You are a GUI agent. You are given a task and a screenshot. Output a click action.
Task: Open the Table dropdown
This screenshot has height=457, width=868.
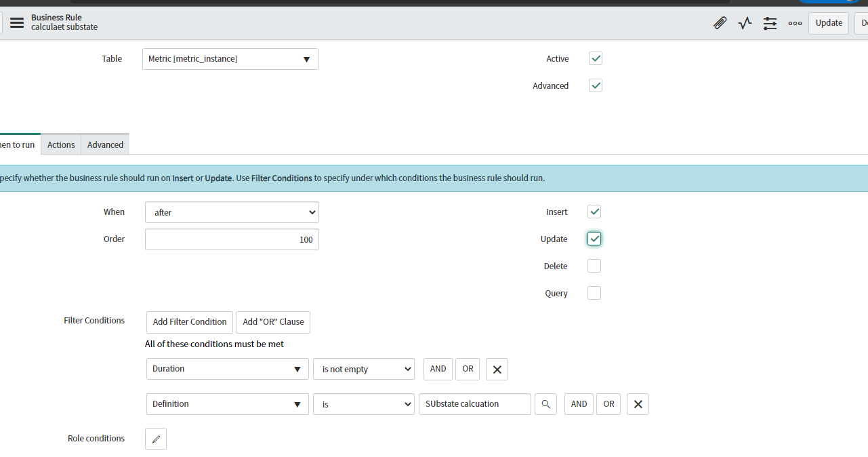pos(230,59)
